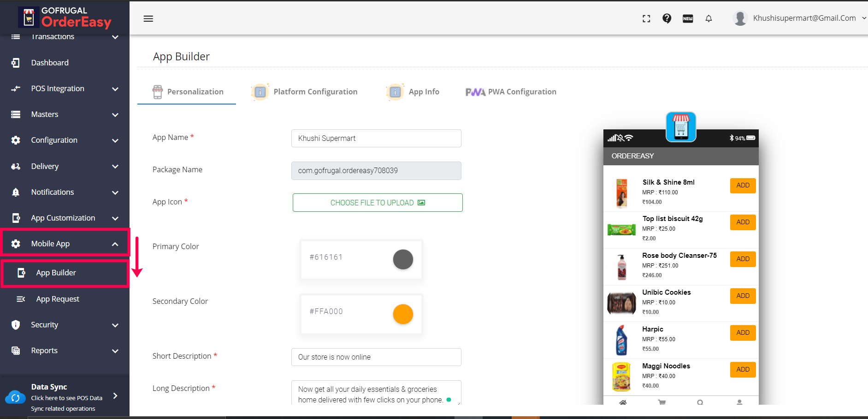868x419 pixels.
Task: Open the notifications bell icon
Action: [709, 18]
